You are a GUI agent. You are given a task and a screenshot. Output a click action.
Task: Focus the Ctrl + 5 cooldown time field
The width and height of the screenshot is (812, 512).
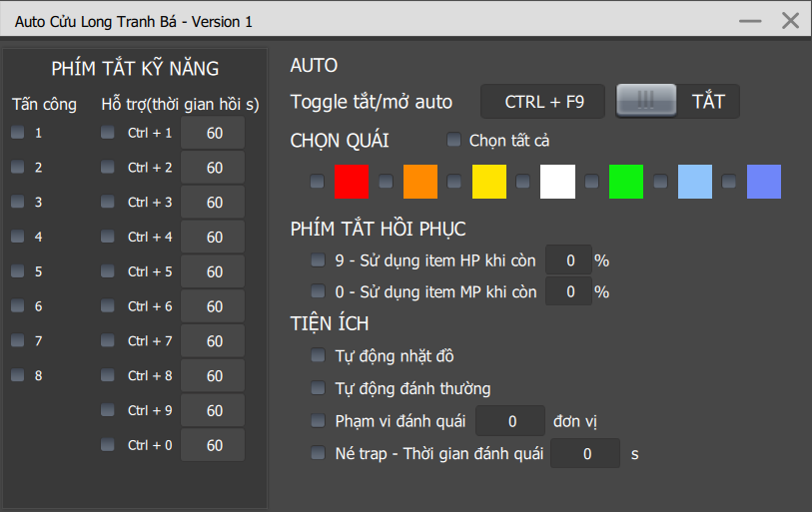click(x=214, y=271)
